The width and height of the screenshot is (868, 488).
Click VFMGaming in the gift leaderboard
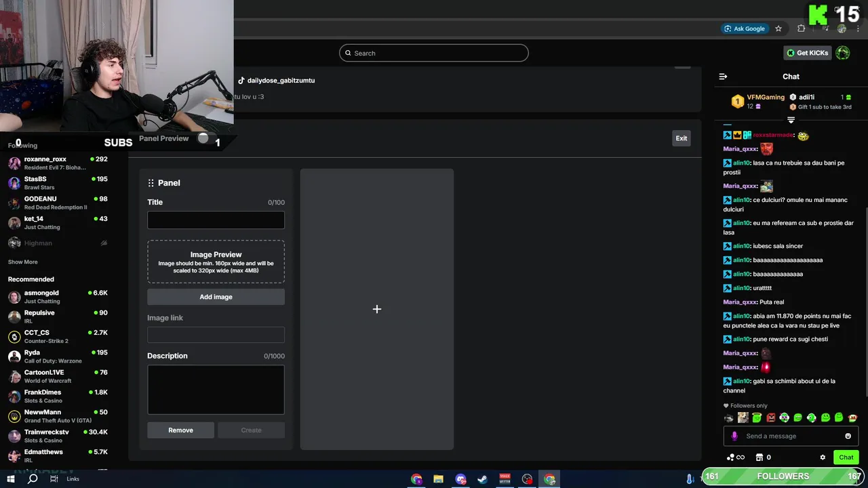766,98
